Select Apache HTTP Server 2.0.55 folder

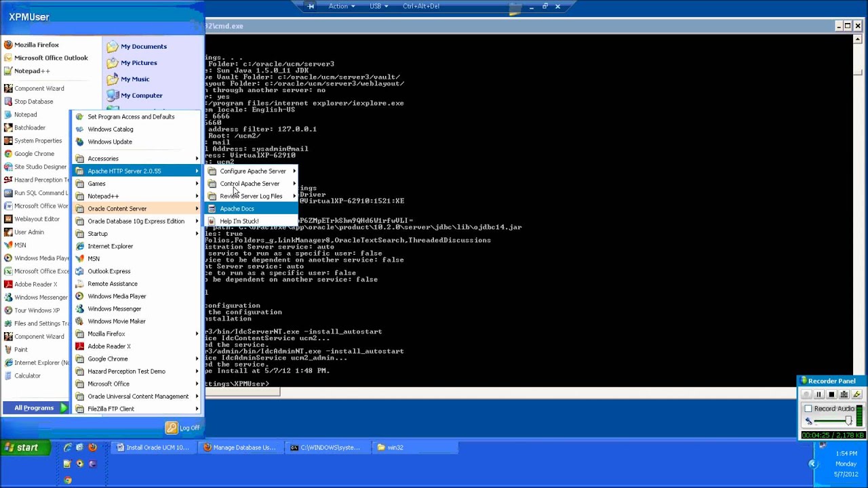pos(137,171)
